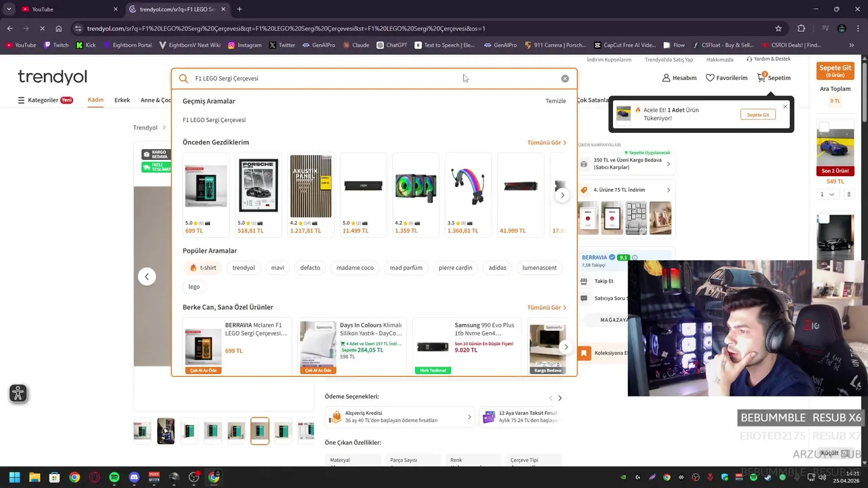Expand 4. Ürüne 75 TL İndirim campaign
Viewport: 868px width, 488px height.
[625, 190]
